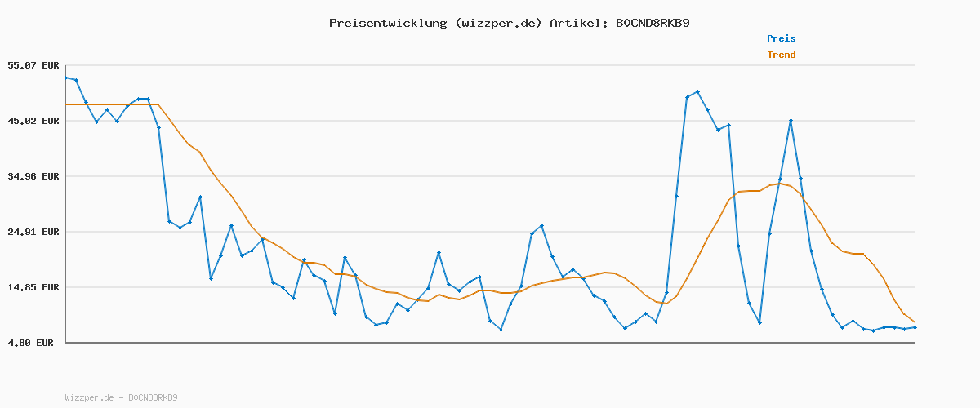The image size is (980, 408).
Task: Click the 14.85 EUR axis label
Action: point(33,287)
